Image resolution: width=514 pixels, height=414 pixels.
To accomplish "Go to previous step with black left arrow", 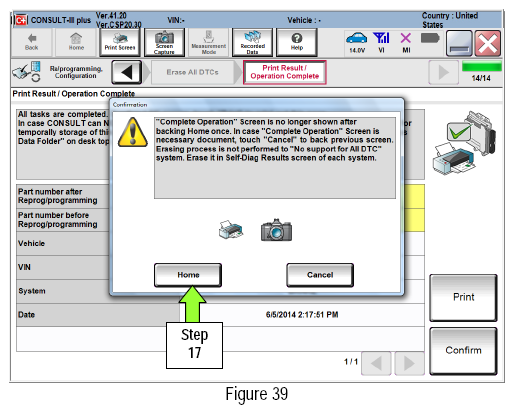I will pos(127,72).
